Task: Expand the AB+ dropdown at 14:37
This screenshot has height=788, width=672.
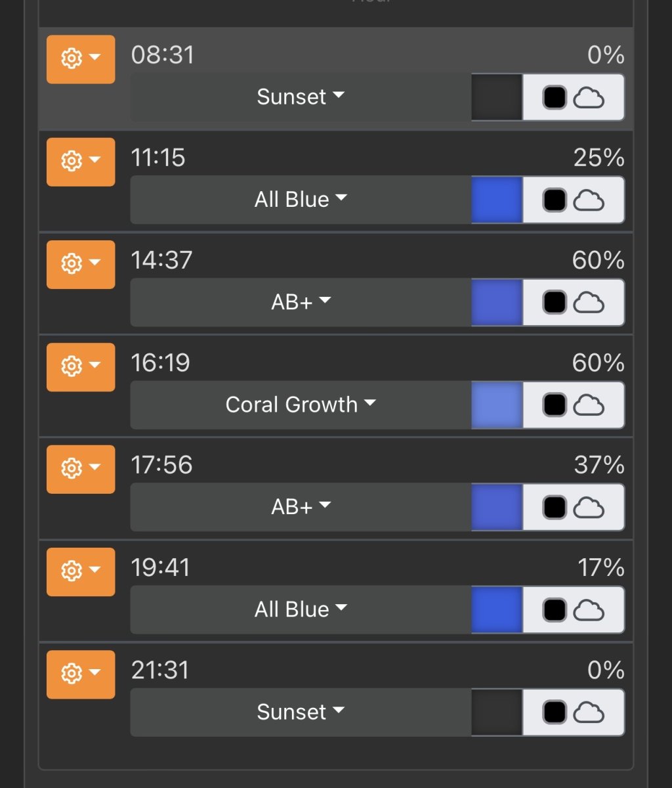Action: [x=301, y=302]
